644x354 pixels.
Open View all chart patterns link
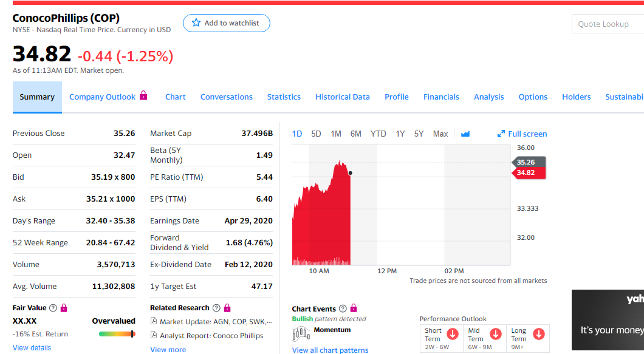pyautogui.click(x=330, y=350)
